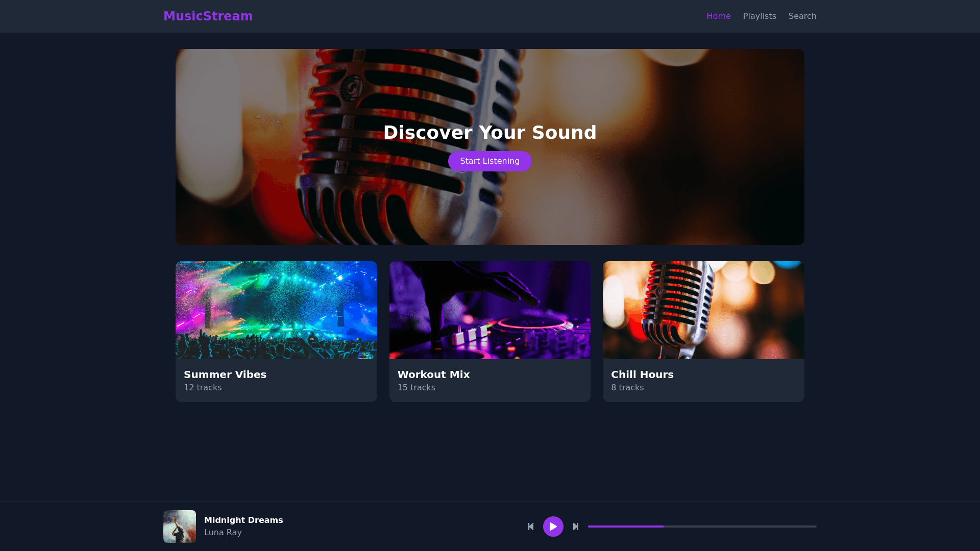Open the Summer Vibes playlist cover image
980x551 pixels.
click(276, 310)
